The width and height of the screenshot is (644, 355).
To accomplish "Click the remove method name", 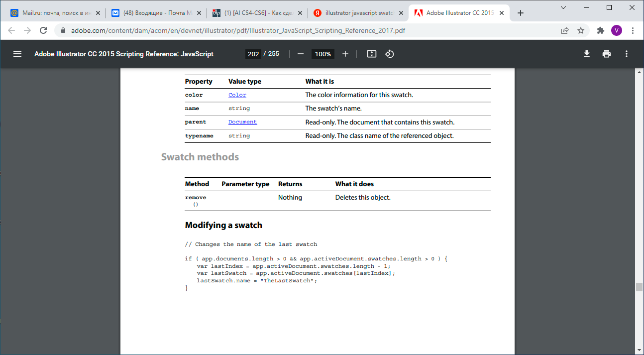I will pyautogui.click(x=196, y=198).
